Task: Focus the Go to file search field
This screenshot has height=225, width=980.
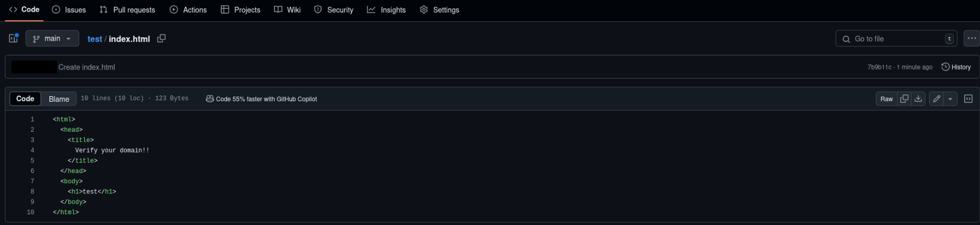Action: tap(896, 38)
